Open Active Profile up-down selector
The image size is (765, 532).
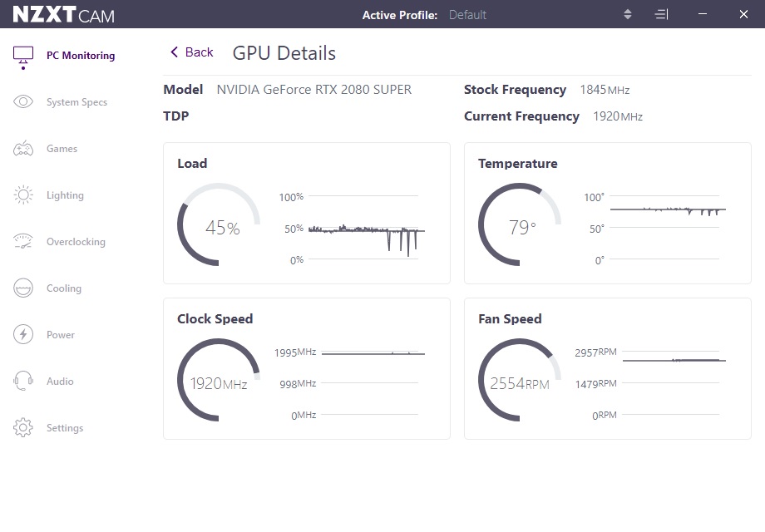(628, 15)
